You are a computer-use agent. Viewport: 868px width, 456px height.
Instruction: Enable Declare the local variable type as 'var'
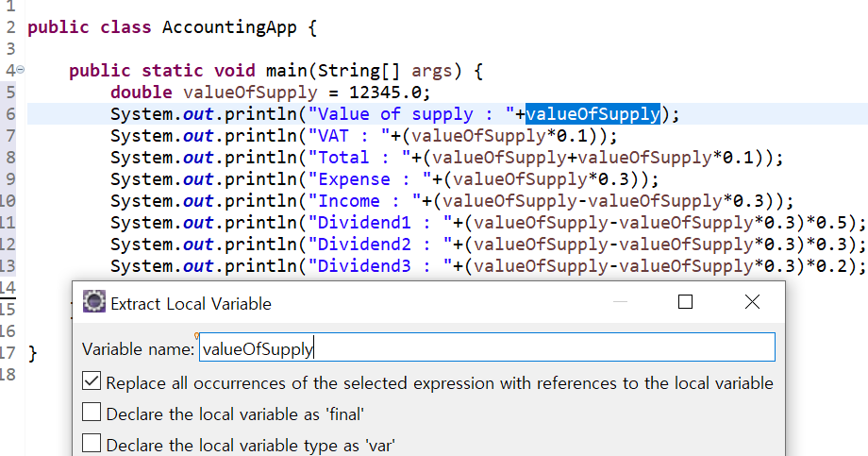coord(92,444)
